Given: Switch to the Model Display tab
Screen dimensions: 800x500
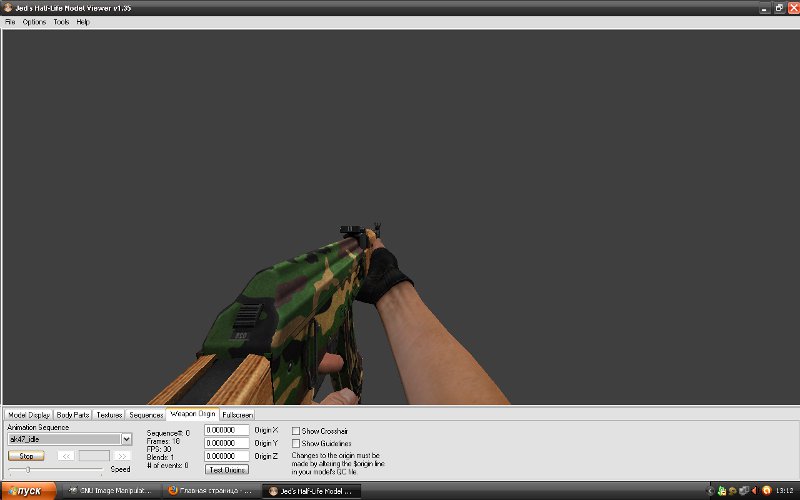Looking at the screenshot, I should point(29,415).
